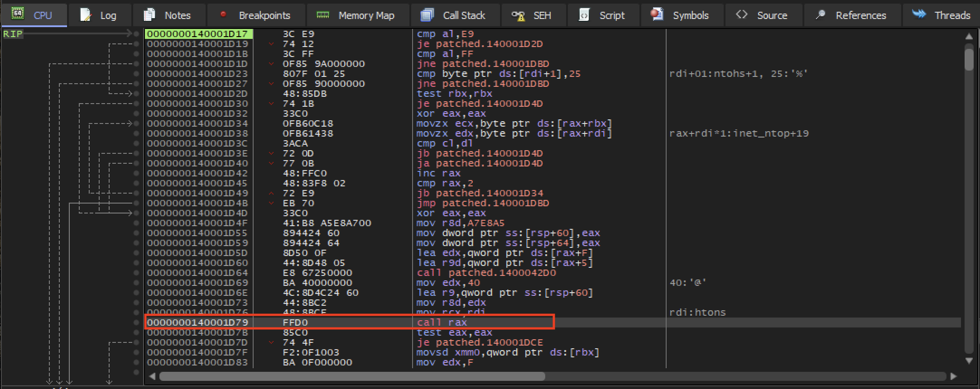Screen dimensions: 980x389
Task: Click the RIP register label
Action: pyautogui.click(x=13, y=34)
